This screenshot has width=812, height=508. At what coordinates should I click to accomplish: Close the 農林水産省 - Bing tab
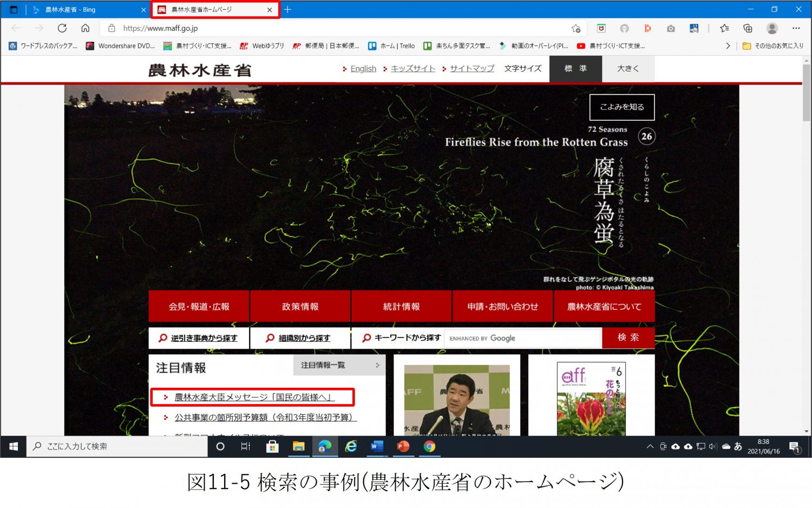tap(143, 10)
